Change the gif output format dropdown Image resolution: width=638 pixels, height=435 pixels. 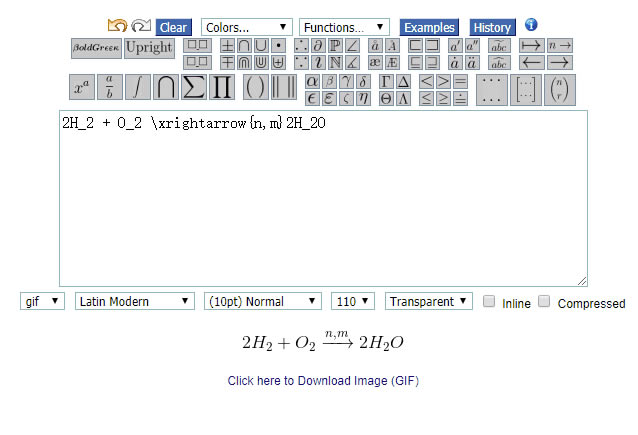(x=42, y=301)
